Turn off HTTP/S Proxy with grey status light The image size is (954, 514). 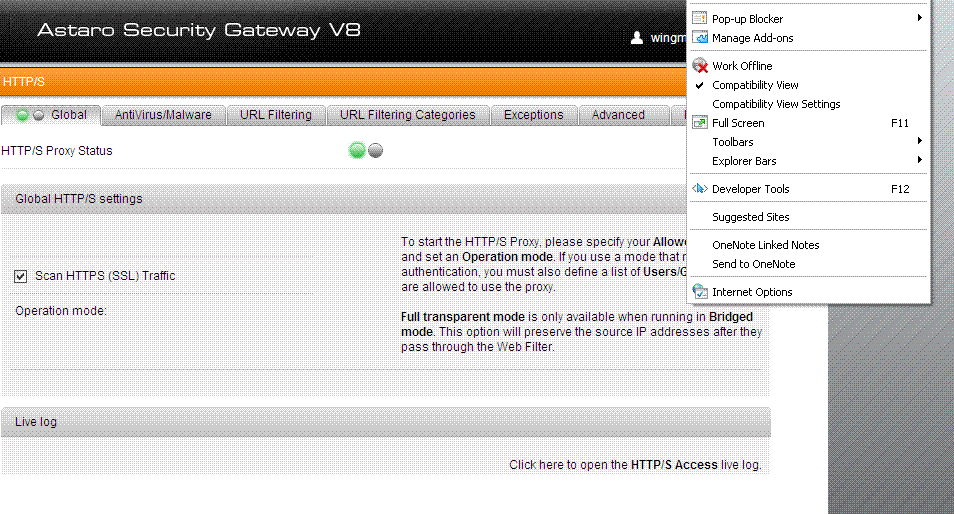pyautogui.click(x=376, y=150)
